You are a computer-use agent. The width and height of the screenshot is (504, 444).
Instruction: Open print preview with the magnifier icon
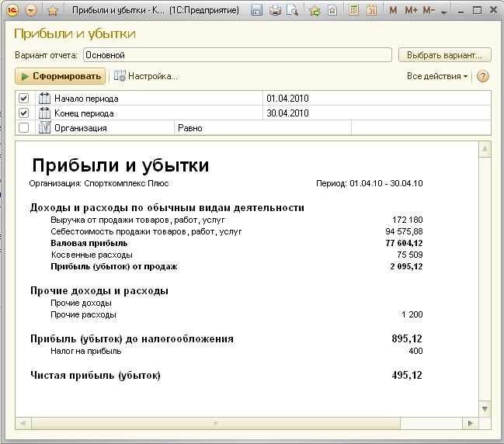pos(292,11)
